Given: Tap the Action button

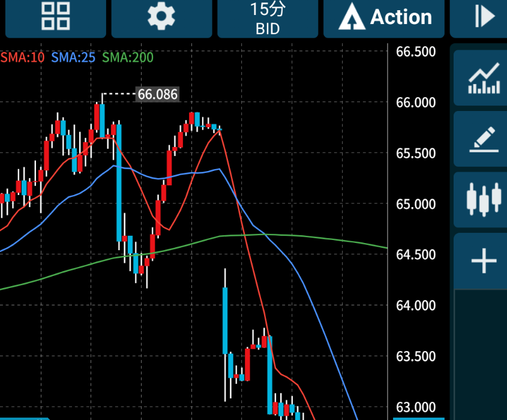Looking at the screenshot, I should point(385,18).
